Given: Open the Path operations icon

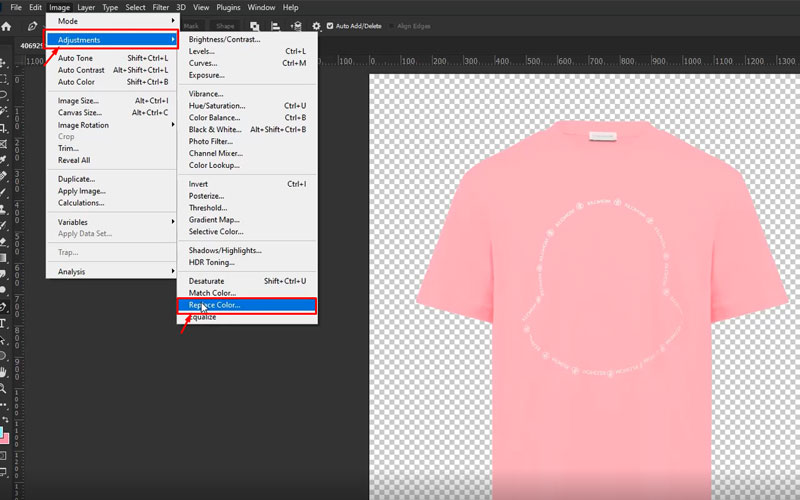Looking at the screenshot, I should [255, 26].
